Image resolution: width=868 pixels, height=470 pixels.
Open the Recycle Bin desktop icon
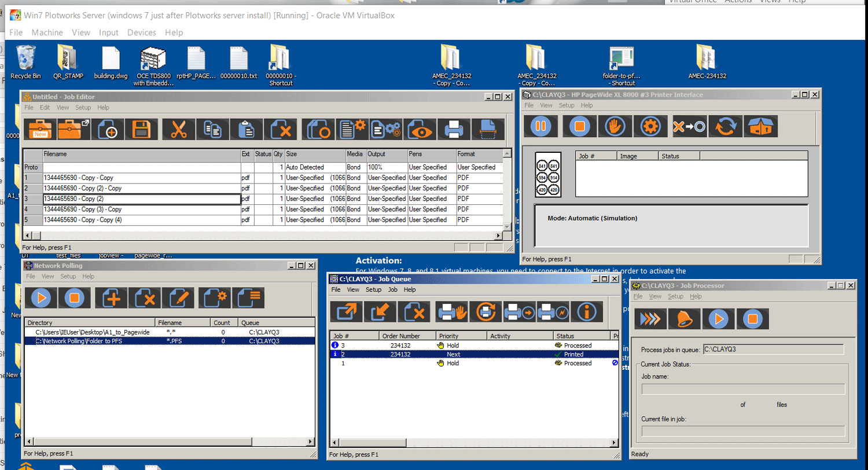25,62
